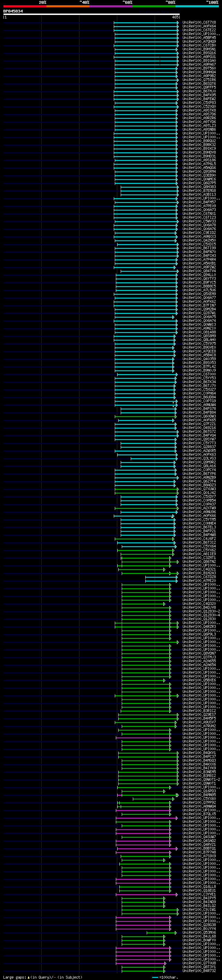Click hit label UniRef100_A9PGU1

point(199,57)
